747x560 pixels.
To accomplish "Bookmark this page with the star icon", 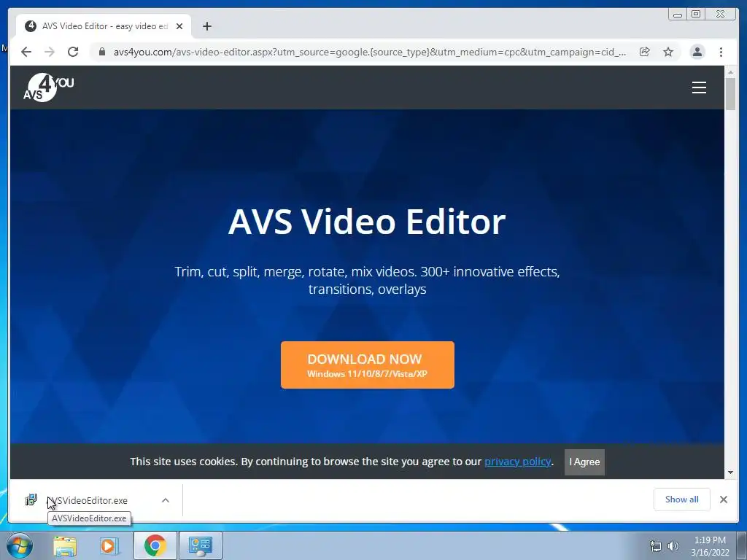I will (x=668, y=52).
